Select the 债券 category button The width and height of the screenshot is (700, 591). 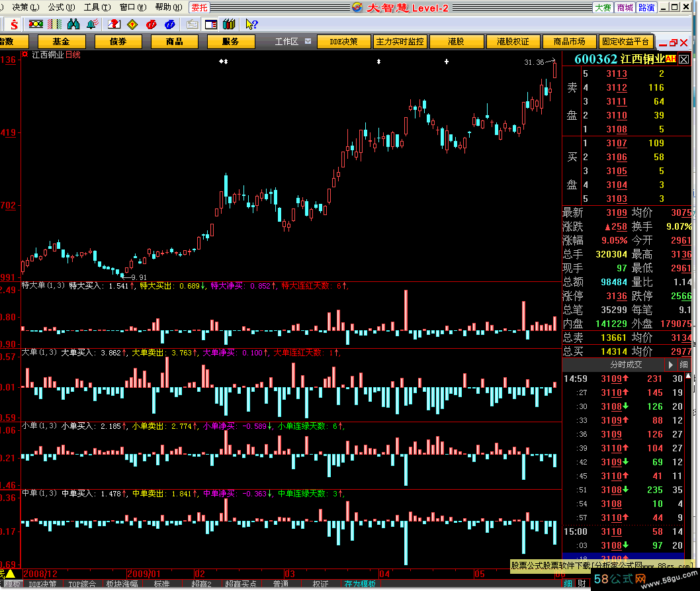(118, 42)
